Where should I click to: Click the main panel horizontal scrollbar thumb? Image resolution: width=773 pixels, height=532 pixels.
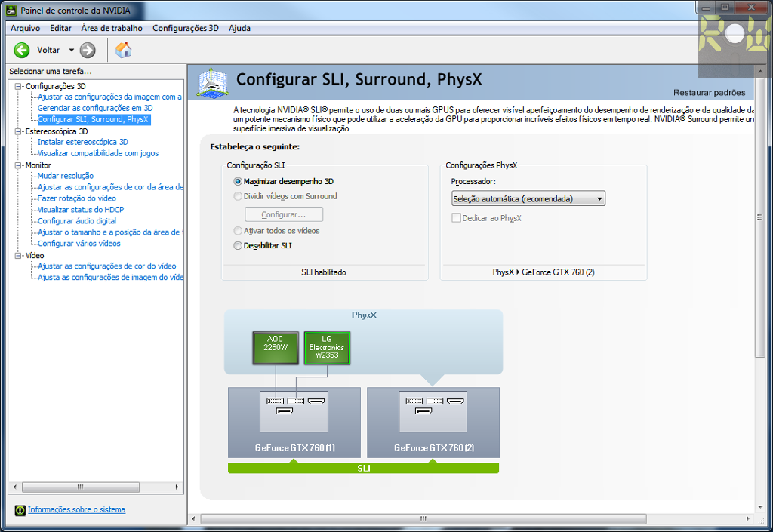pyautogui.click(x=423, y=518)
